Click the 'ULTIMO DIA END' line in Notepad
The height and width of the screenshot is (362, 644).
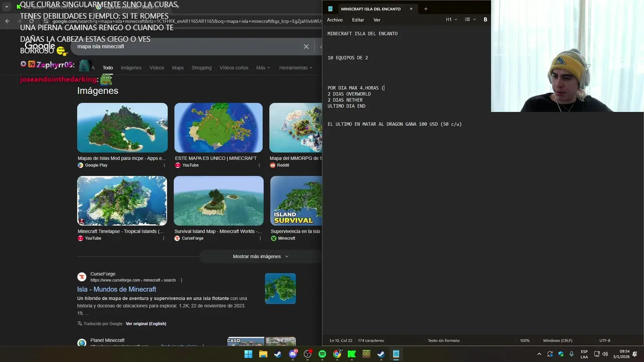click(x=347, y=106)
